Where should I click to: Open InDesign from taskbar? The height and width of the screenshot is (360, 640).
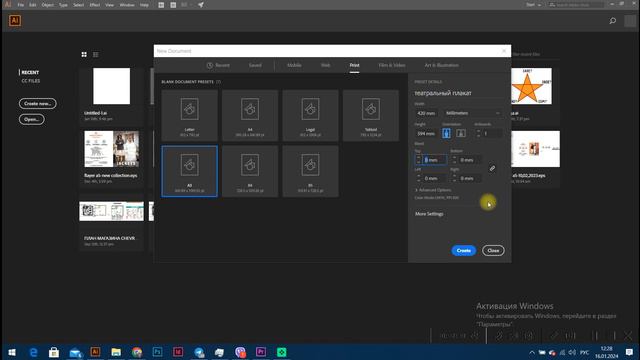point(178,352)
